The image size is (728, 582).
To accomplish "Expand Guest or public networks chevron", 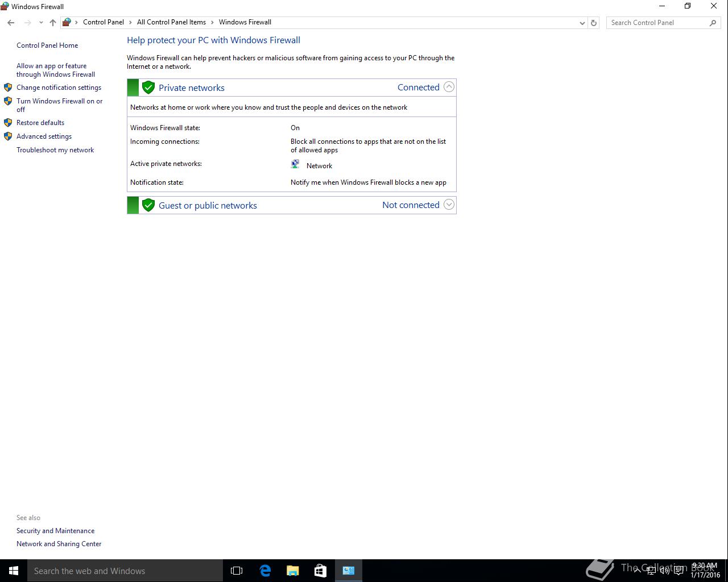I will 449,205.
